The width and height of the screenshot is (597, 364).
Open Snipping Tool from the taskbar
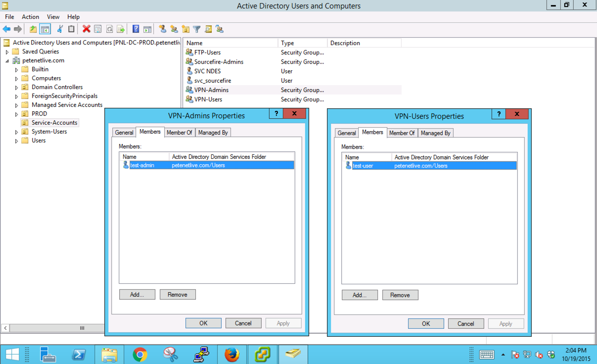pyautogui.click(x=171, y=355)
